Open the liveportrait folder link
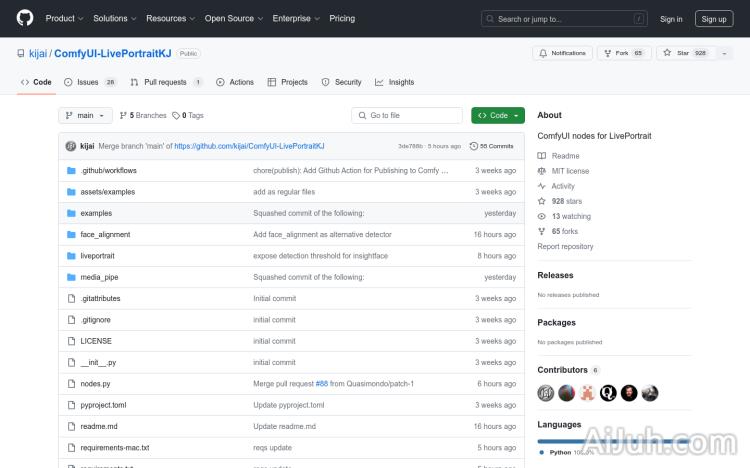Viewport: 750px width, 468px height. point(97,256)
